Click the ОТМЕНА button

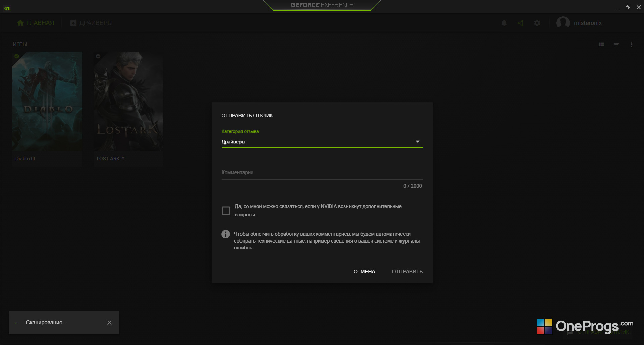click(364, 271)
